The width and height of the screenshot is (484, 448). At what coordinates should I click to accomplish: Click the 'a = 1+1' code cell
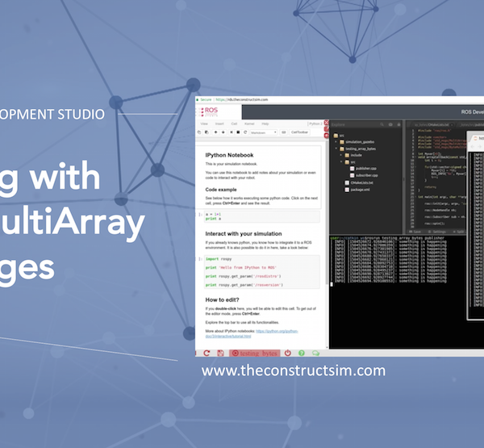261,216
